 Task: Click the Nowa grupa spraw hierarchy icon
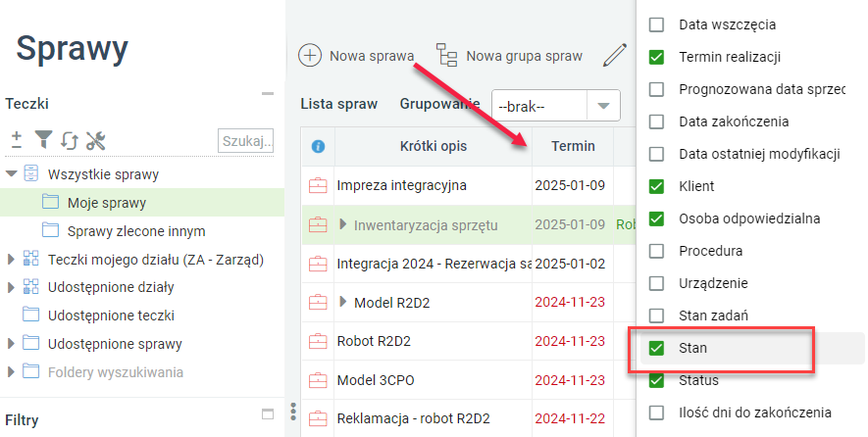446,55
